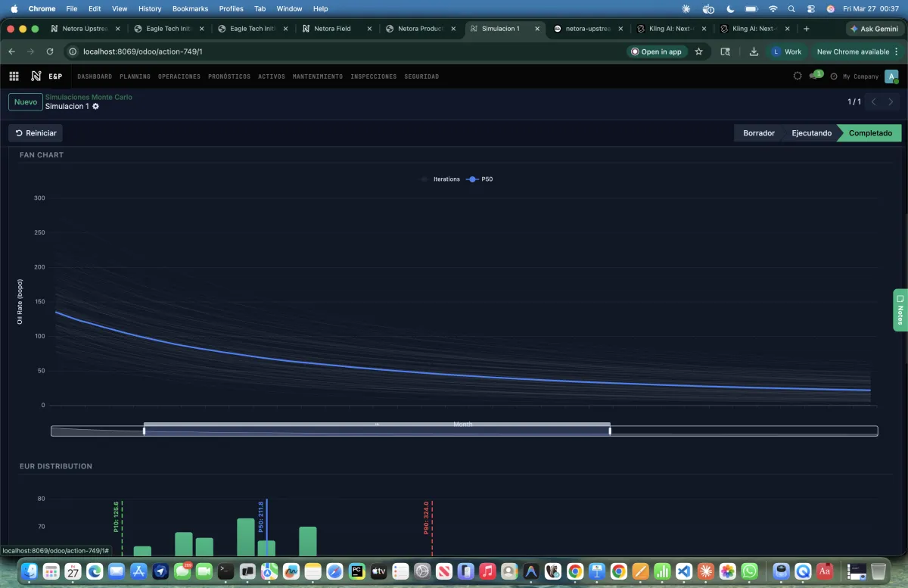
Task: Switch to the Netora Field browser tab
Action: [333, 29]
